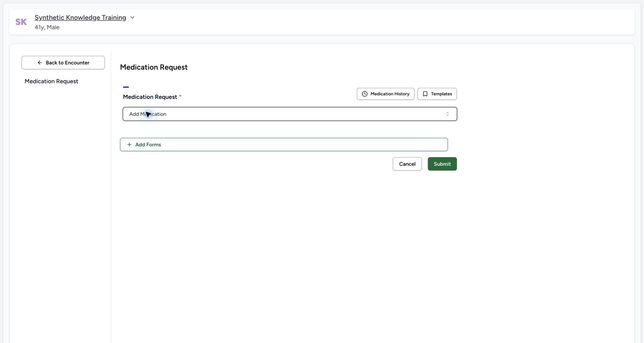Click the SK patient avatar
This screenshot has height=343, width=644.
[x=21, y=22]
